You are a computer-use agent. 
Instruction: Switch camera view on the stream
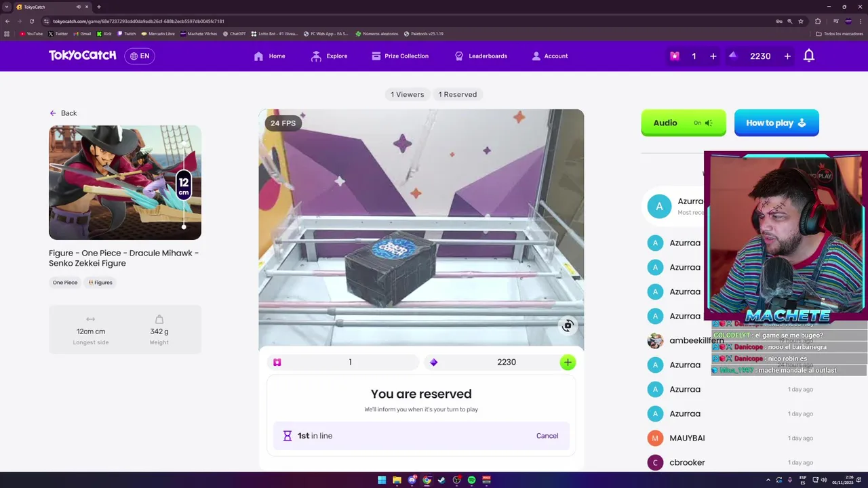pyautogui.click(x=568, y=326)
